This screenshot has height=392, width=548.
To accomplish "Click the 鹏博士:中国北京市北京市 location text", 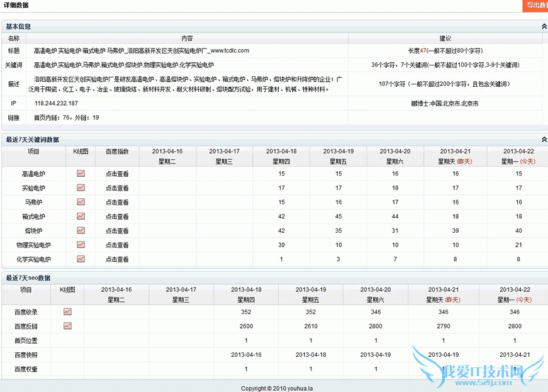I will 445,104.
